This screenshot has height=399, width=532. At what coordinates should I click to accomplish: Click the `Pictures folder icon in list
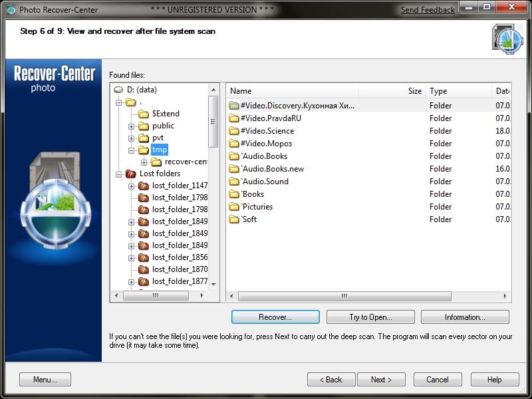[x=233, y=207]
